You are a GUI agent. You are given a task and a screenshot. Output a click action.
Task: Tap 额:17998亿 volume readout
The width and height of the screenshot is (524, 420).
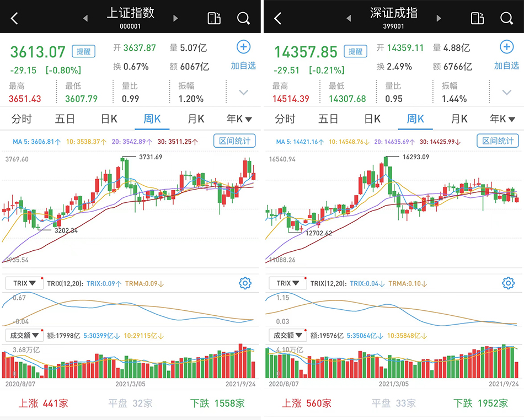click(63, 336)
